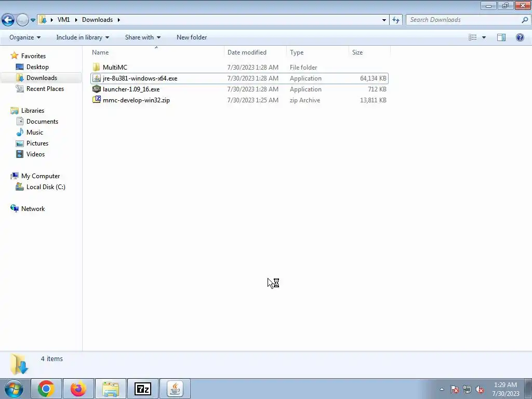Open the Music library
The width and height of the screenshot is (532, 399).
point(35,132)
